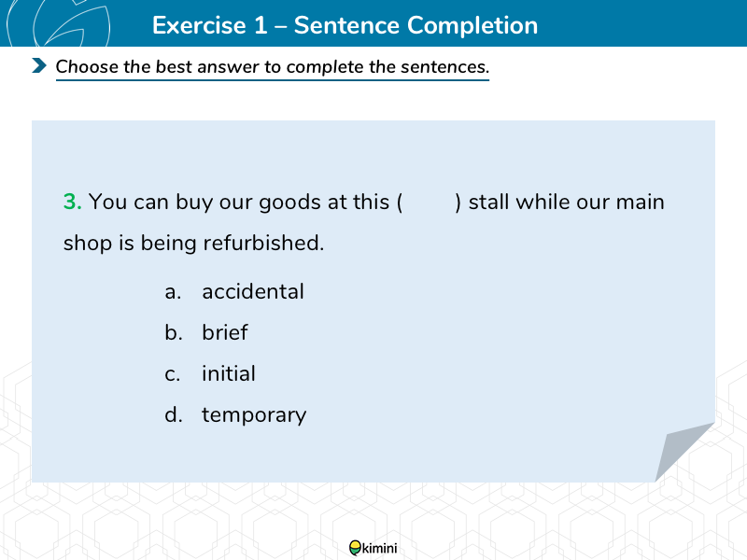Select answer a. accidental
This screenshot has width=747, height=560.
click(234, 291)
